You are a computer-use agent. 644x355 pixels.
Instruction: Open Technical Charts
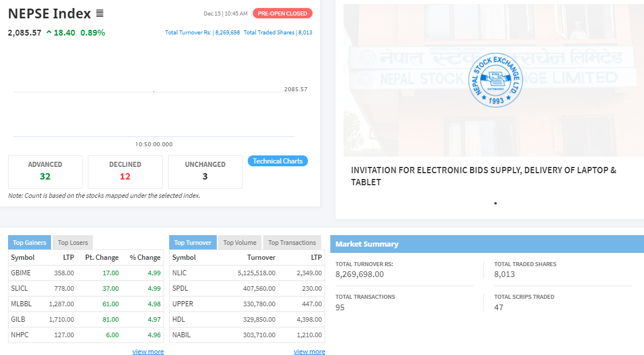coord(278,161)
